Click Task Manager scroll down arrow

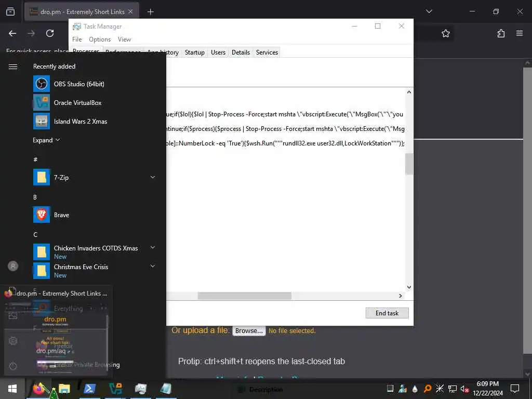[x=409, y=287]
